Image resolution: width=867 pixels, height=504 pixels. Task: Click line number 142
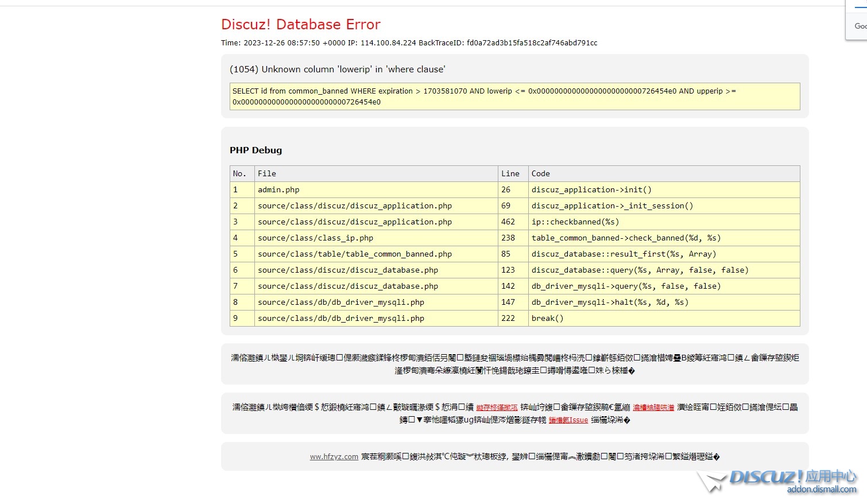(x=513, y=286)
